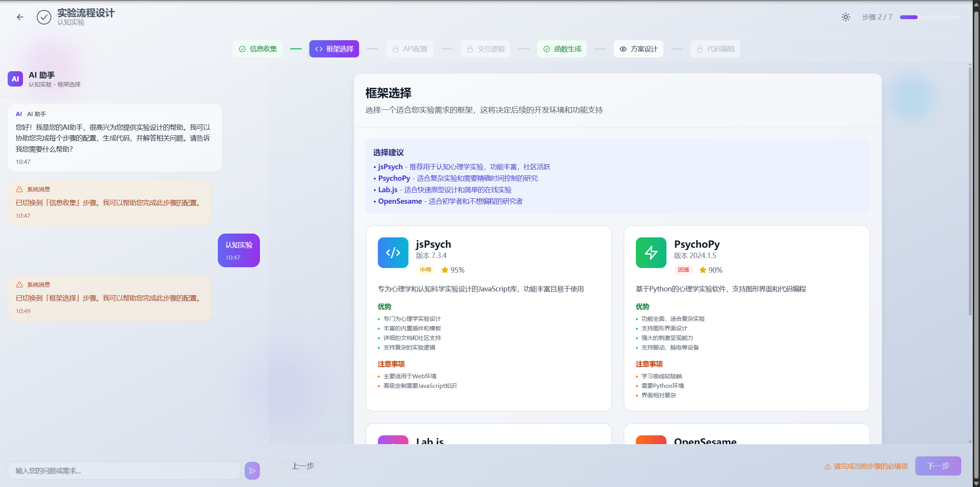Click the circled checkmark icon beside 实验流程设计
Viewport: 980px width, 487px height.
44,17
